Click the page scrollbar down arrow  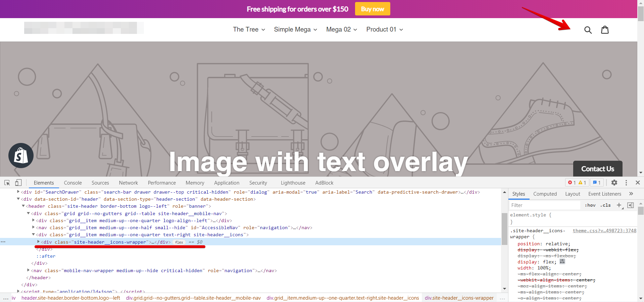pyautogui.click(x=641, y=173)
